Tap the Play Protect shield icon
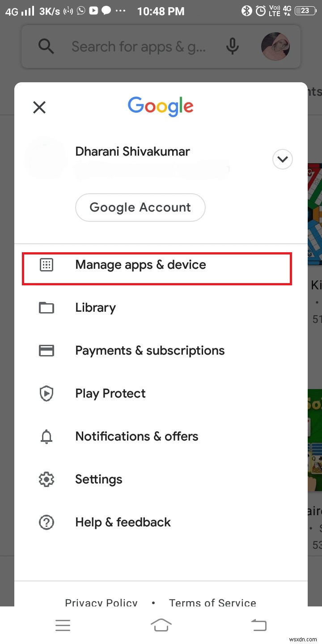Image resolution: width=322 pixels, height=644 pixels. click(x=47, y=394)
